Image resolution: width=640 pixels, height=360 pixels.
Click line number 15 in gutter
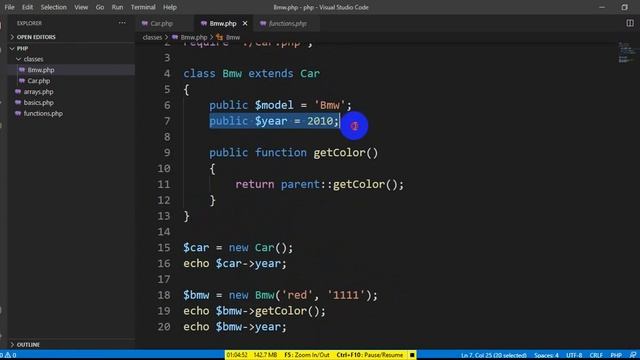[164, 248]
